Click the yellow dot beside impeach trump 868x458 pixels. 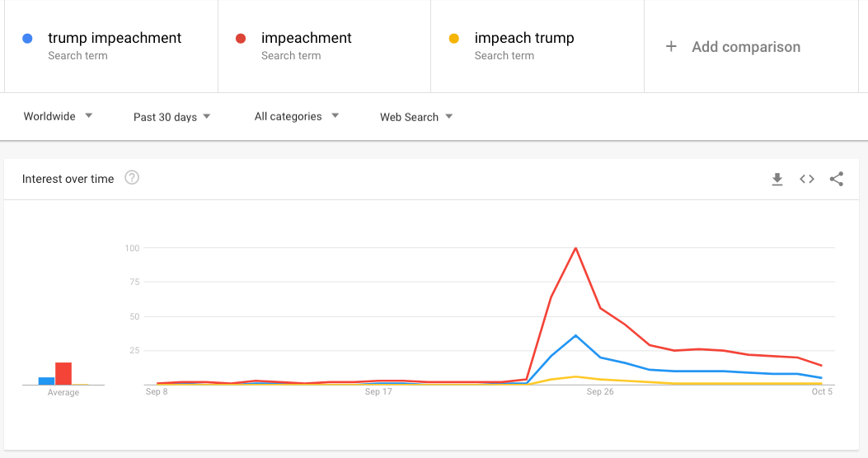453,39
